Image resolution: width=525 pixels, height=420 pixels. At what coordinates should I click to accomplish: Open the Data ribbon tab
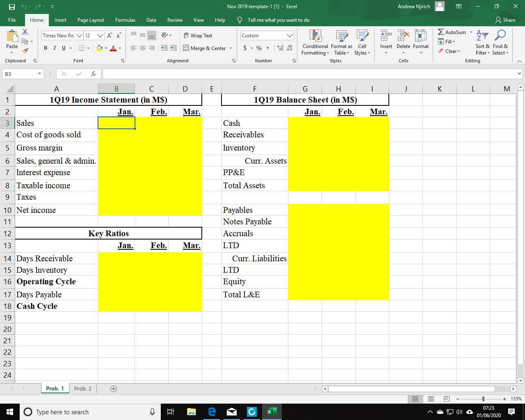(x=151, y=20)
